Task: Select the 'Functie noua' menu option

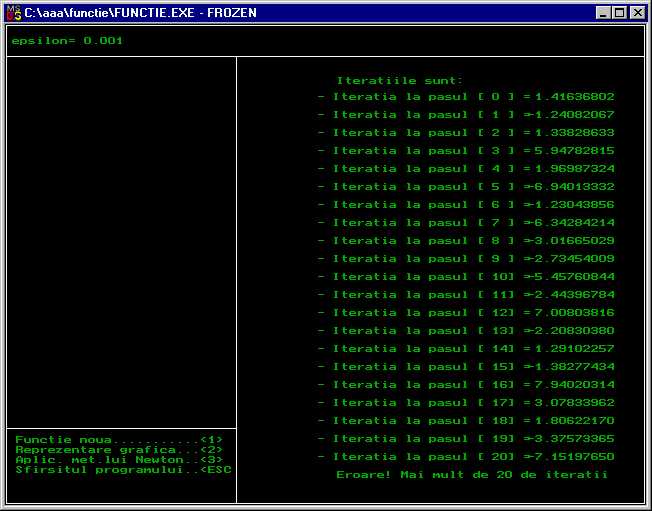Action: tap(119, 440)
